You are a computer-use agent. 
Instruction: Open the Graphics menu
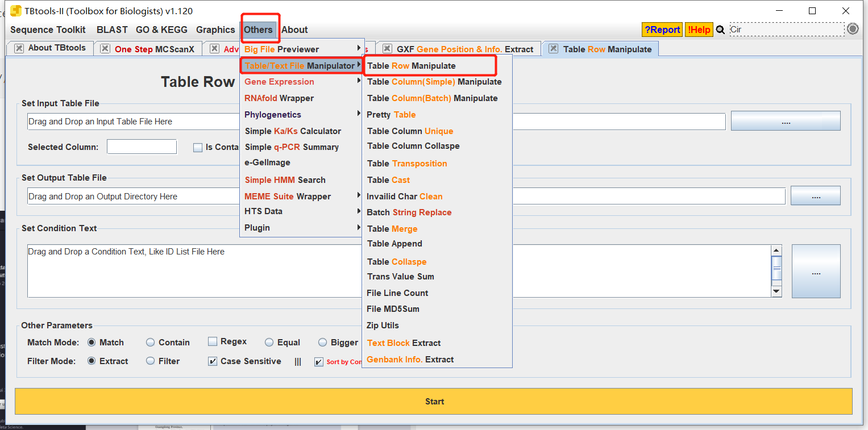pos(215,30)
